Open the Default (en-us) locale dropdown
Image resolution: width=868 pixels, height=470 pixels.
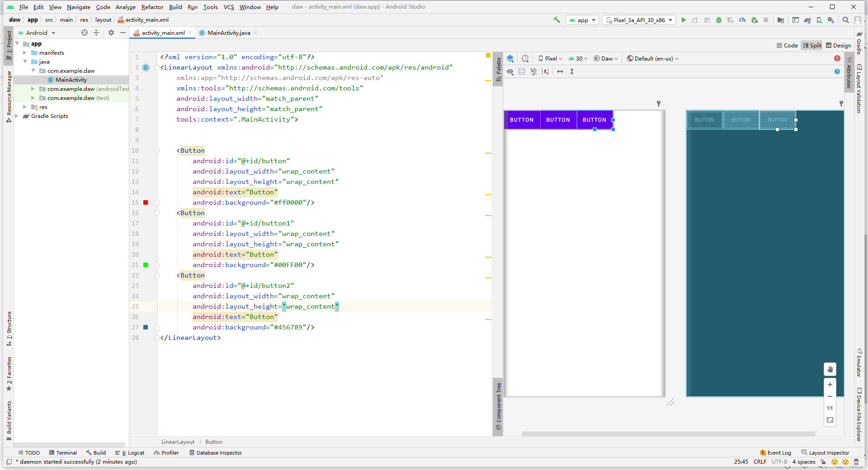(x=653, y=58)
